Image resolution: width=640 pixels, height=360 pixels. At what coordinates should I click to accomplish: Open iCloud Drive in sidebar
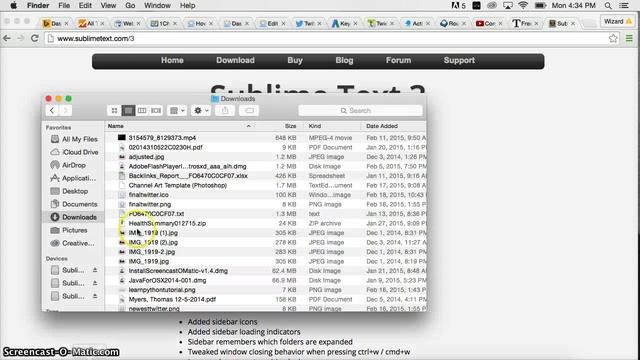[74, 152]
